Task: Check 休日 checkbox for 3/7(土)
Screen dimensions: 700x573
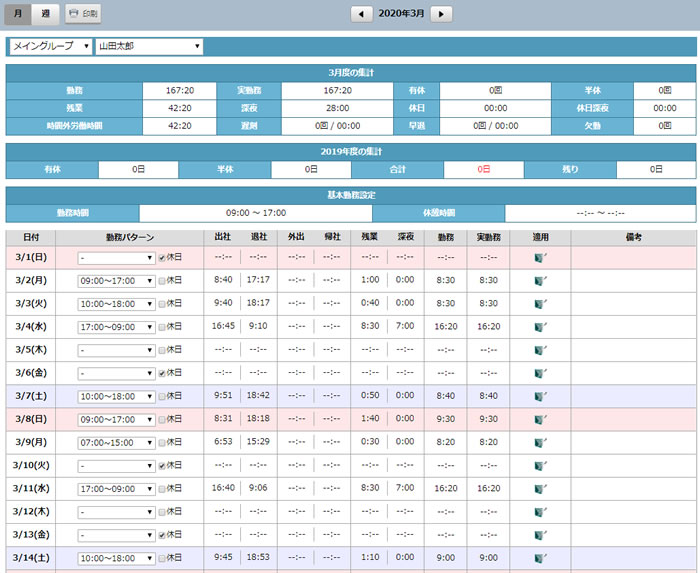Action: tap(162, 396)
